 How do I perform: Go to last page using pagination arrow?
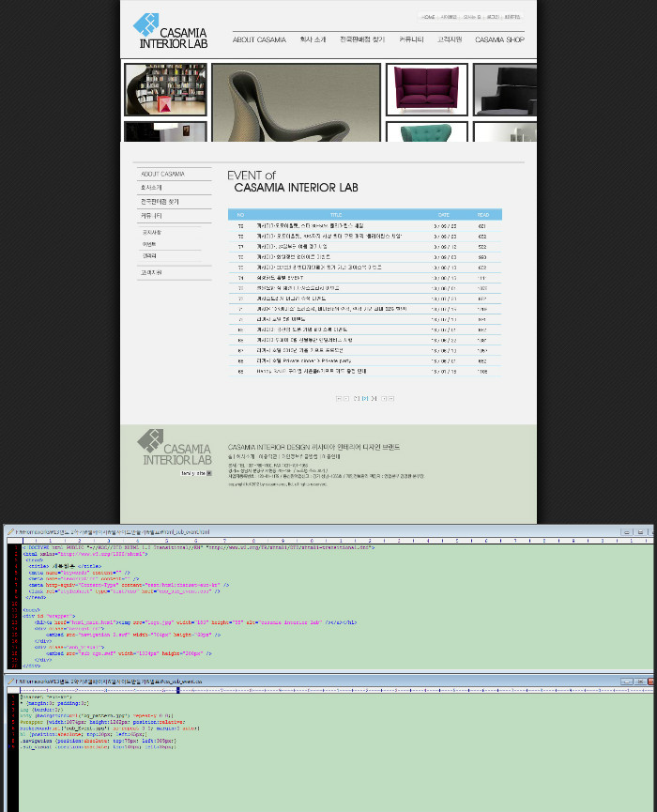[390, 399]
